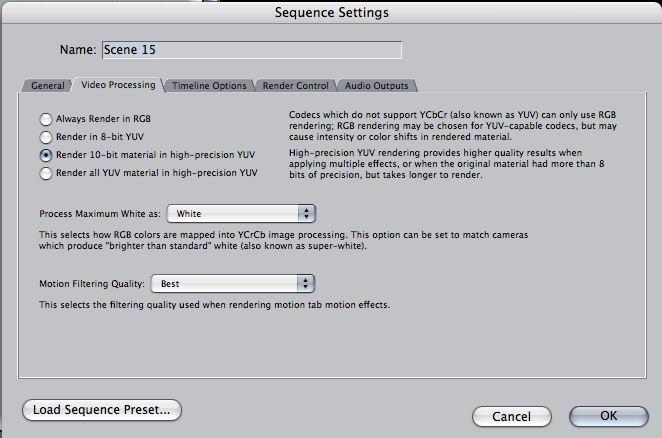This screenshot has height=438, width=662.
Task: Switch to the General tab
Action: [47, 86]
